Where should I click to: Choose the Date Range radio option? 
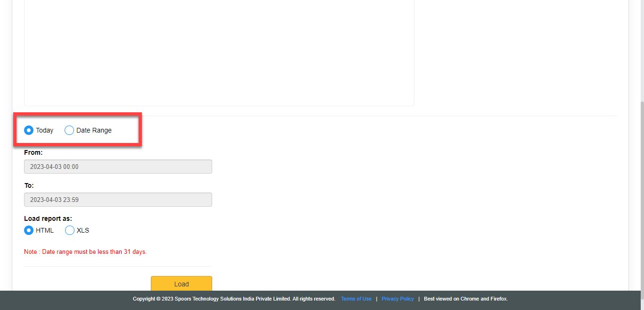[x=69, y=130]
